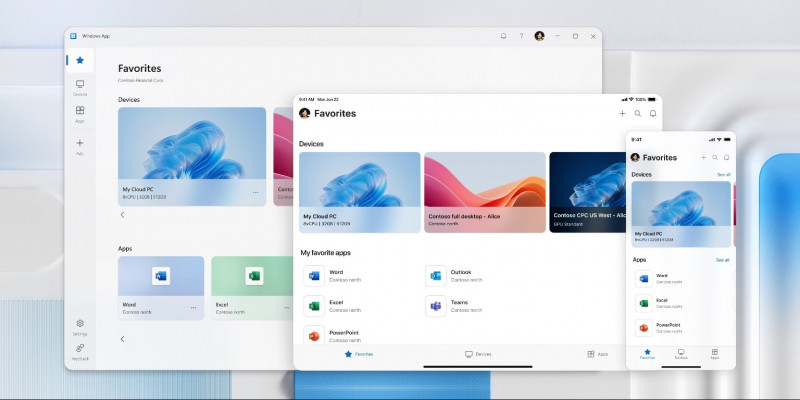Open Settings gear in desktop sidebar
The height and width of the screenshot is (400, 800).
[80, 327]
